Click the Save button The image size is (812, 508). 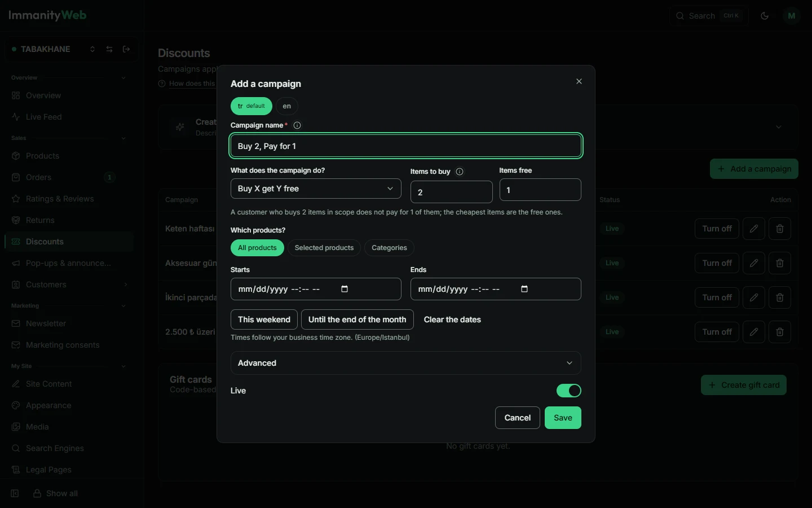(x=563, y=418)
